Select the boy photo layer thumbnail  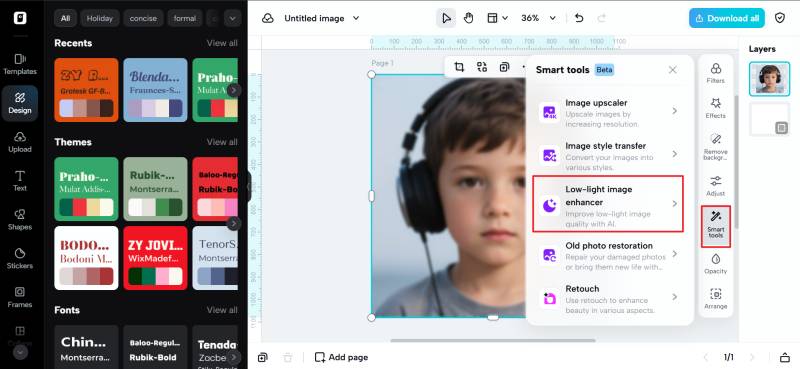(769, 79)
